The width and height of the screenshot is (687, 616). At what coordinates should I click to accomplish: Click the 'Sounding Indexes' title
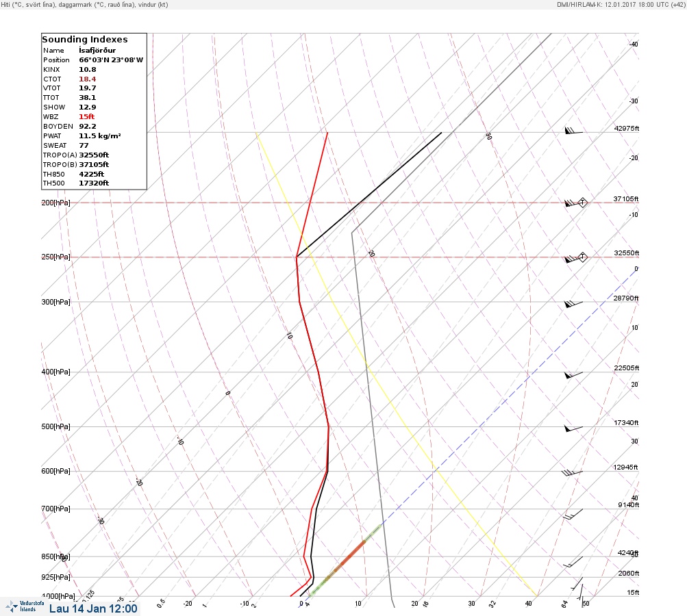click(x=85, y=40)
